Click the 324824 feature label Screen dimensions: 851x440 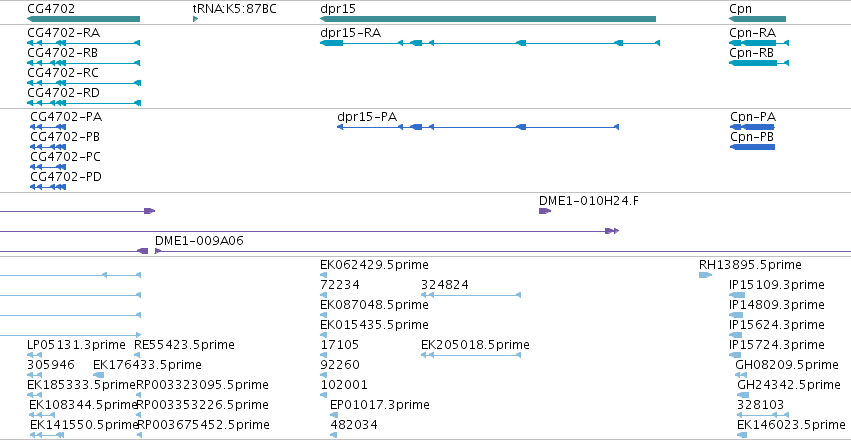point(444,285)
